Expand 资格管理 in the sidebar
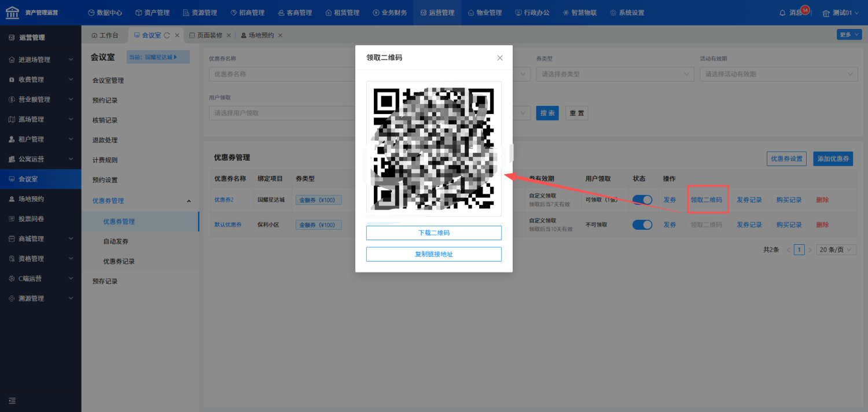Screen dimensions: 868x412 point(41,259)
